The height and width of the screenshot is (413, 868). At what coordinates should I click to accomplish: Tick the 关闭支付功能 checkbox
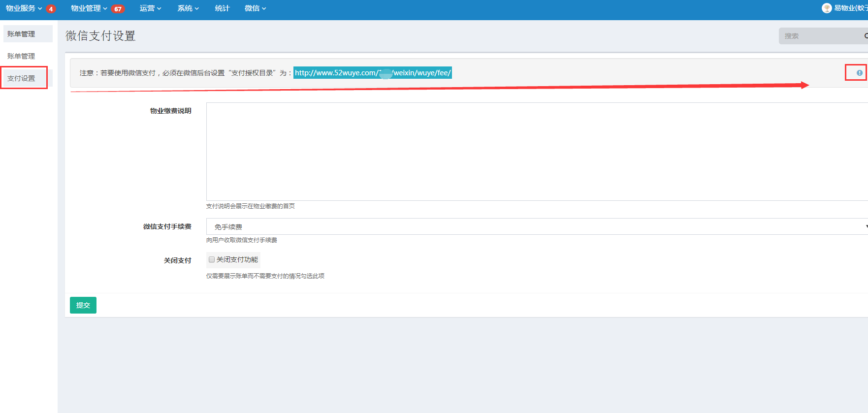click(212, 259)
